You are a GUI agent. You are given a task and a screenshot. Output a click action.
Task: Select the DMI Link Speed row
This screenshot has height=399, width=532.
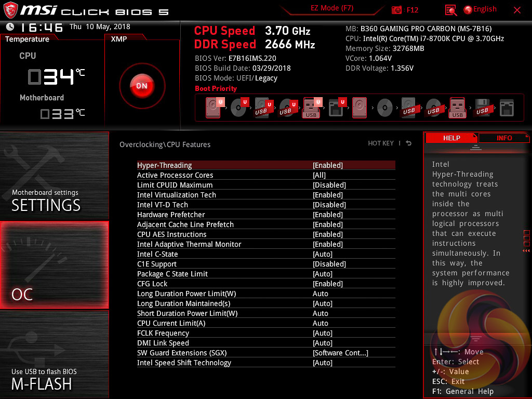coord(266,343)
